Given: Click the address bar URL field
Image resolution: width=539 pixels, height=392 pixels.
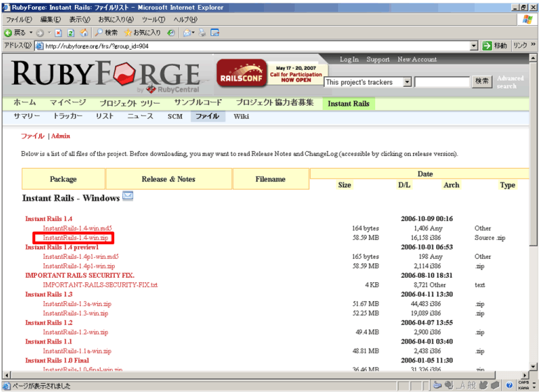Looking at the screenshot, I should [x=253, y=45].
